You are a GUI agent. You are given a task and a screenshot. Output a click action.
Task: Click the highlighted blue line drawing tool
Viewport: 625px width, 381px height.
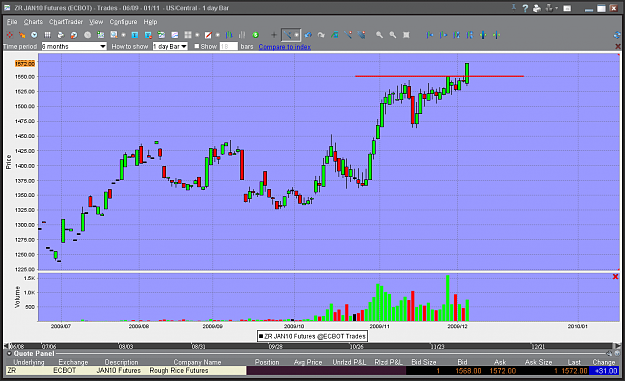click(287, 35)
